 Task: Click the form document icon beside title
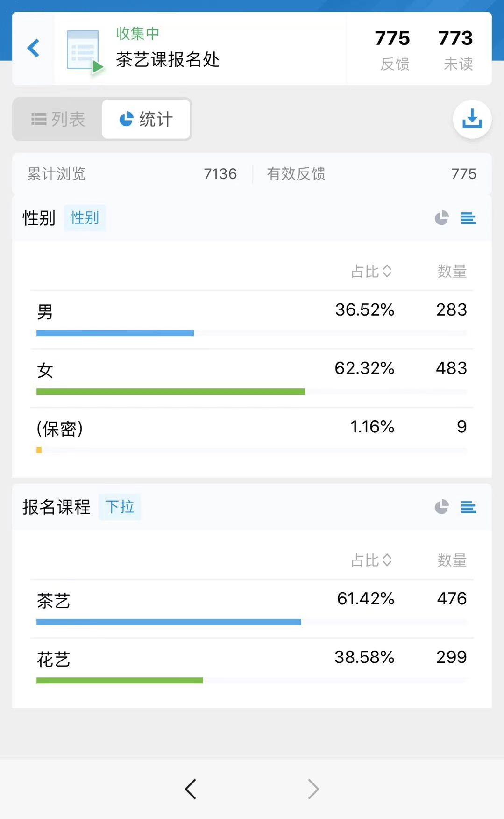click(x=84, y=50)
